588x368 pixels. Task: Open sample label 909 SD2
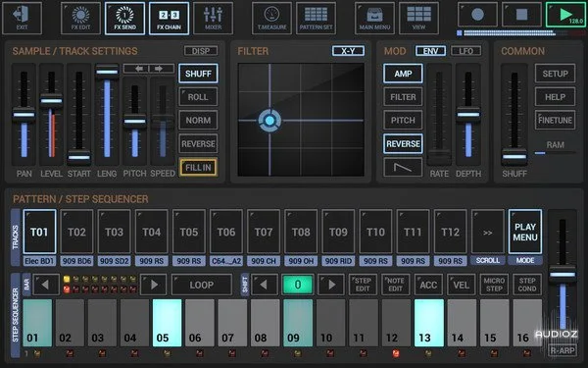coord(115,261)
